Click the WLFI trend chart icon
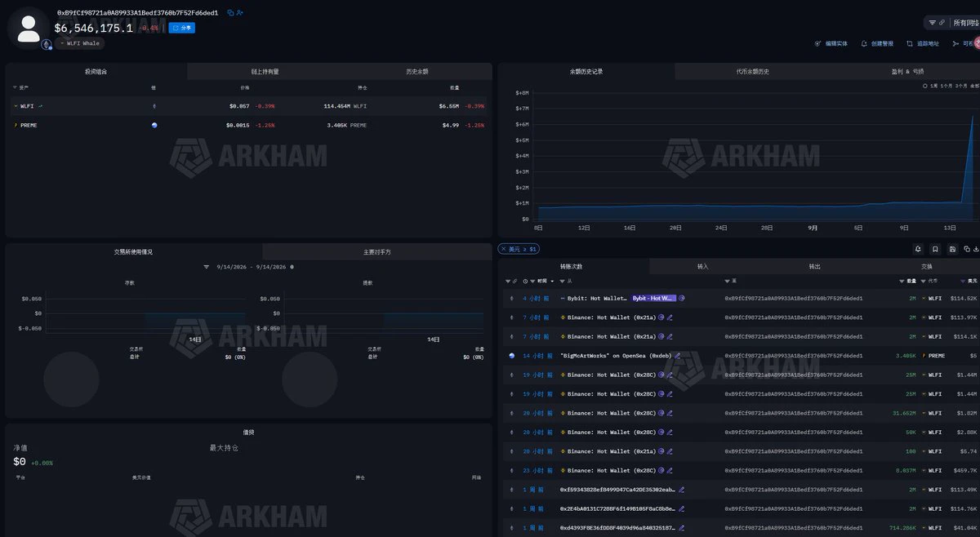Image resolution: width=980 pixels, height=537 pixels. tap(40, 106)
